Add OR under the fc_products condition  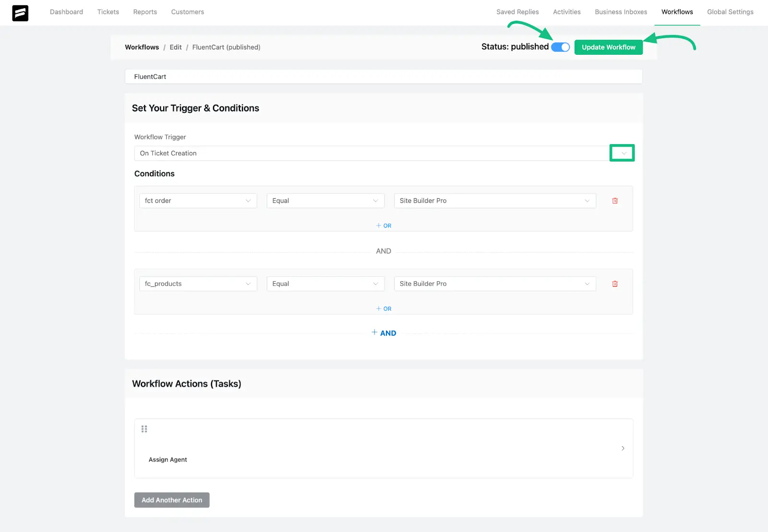(384, 309)
